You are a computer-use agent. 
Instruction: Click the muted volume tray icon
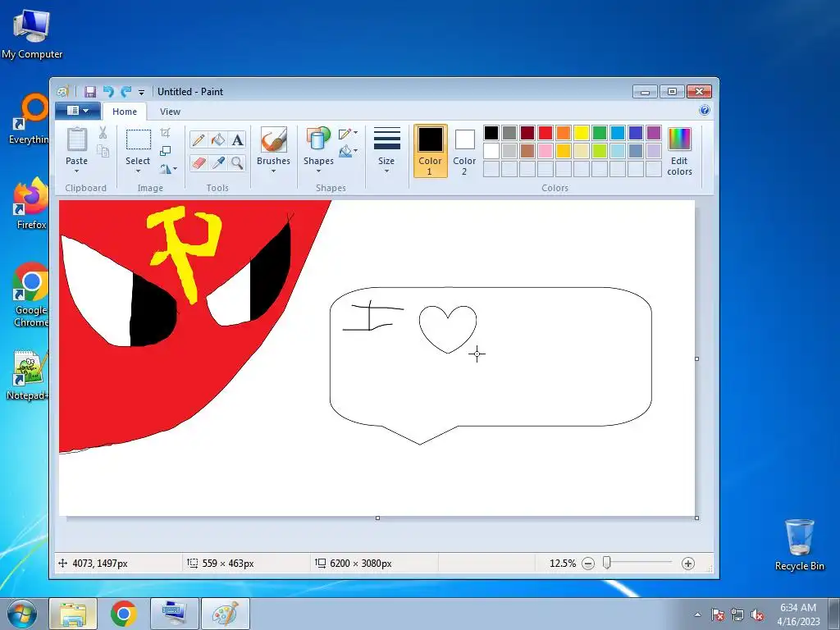click(757, 615)
